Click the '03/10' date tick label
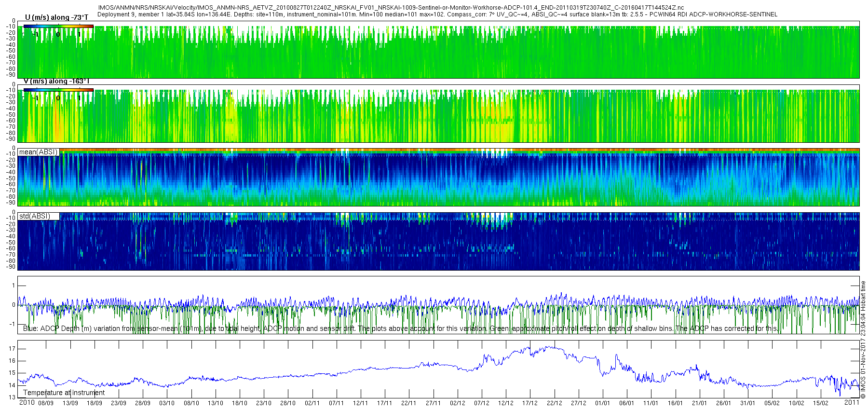Viewport: 868px width, 410px height. [x=167, y=403]
